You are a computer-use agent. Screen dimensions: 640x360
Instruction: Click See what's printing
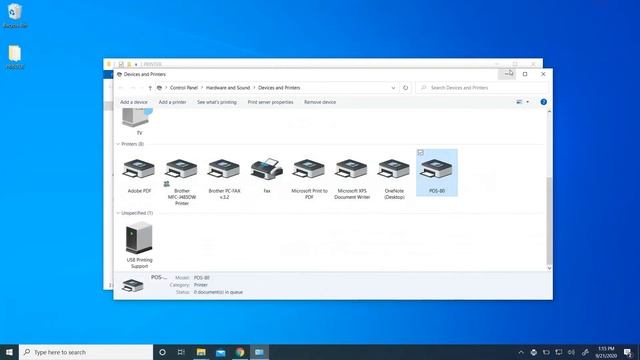[217, 102]
